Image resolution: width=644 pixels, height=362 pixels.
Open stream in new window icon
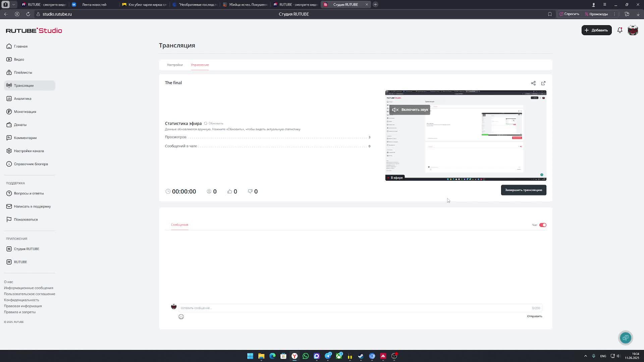543,83
